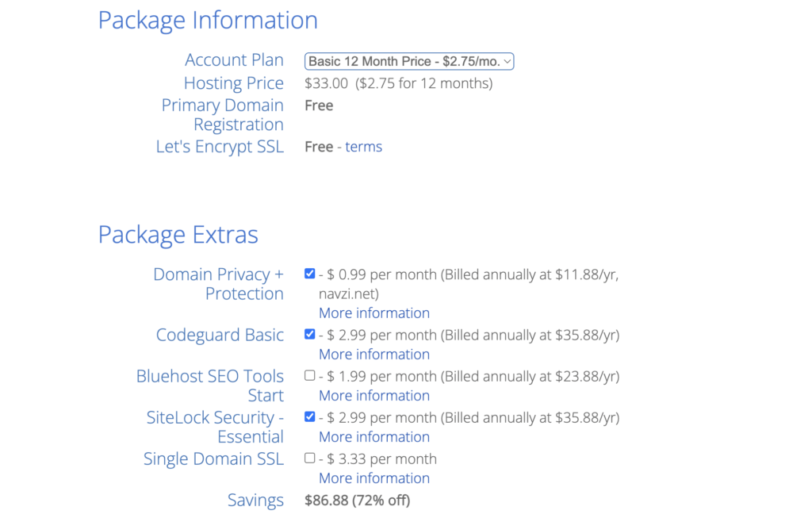
Task: Enable the Bluehost SEO Tools Start checkbox
Action: click(310, 375)
